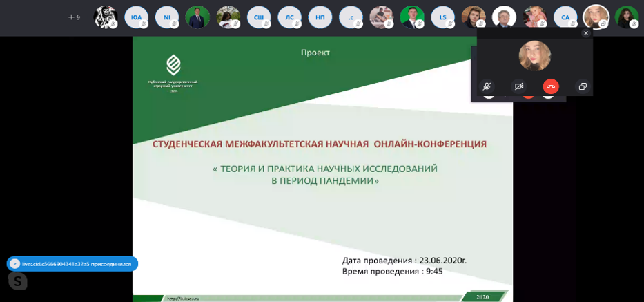Click the first black-and-white photo participant avatar

[105, 17]
